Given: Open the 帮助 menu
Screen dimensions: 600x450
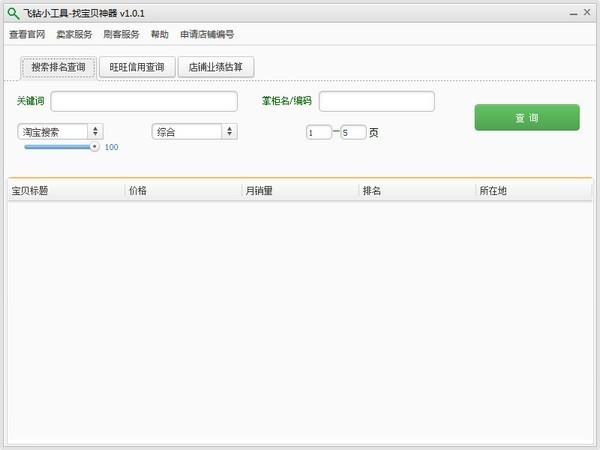Looking at the screenshot, I should click(x=160, y=34).
